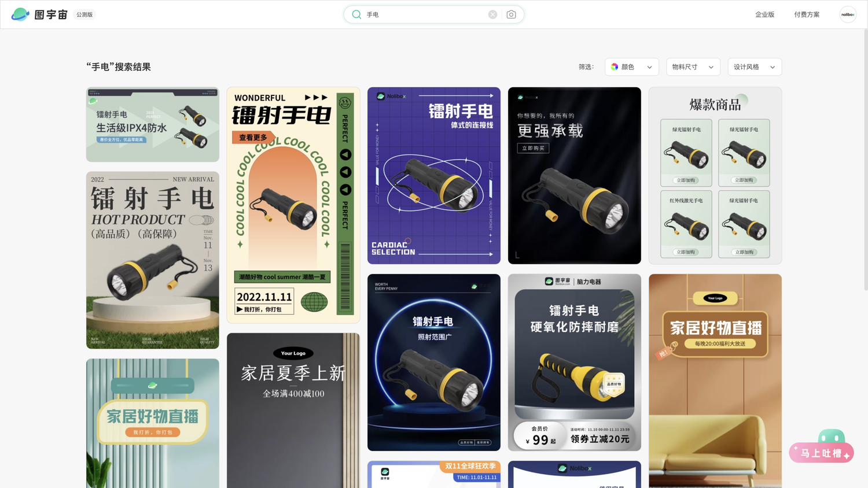This screenshot has height=488, width=868.
Task: Open the green 家居好物直播 template
Action: (x=153, y=423)
